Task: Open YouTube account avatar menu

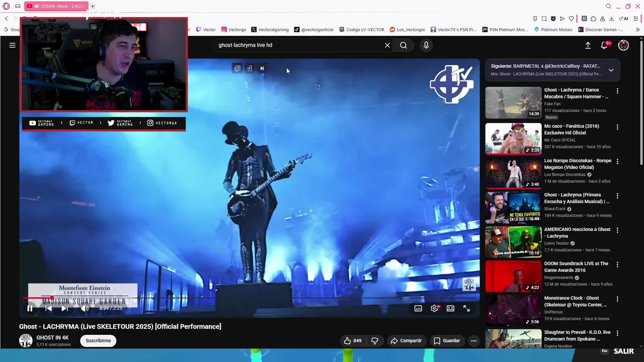Action: [623, 45]
